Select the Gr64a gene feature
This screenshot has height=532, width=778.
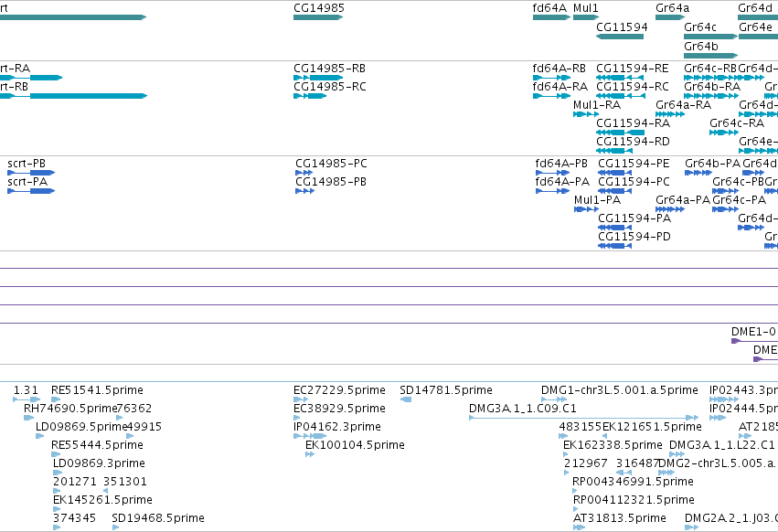click(x=670, y=17)
